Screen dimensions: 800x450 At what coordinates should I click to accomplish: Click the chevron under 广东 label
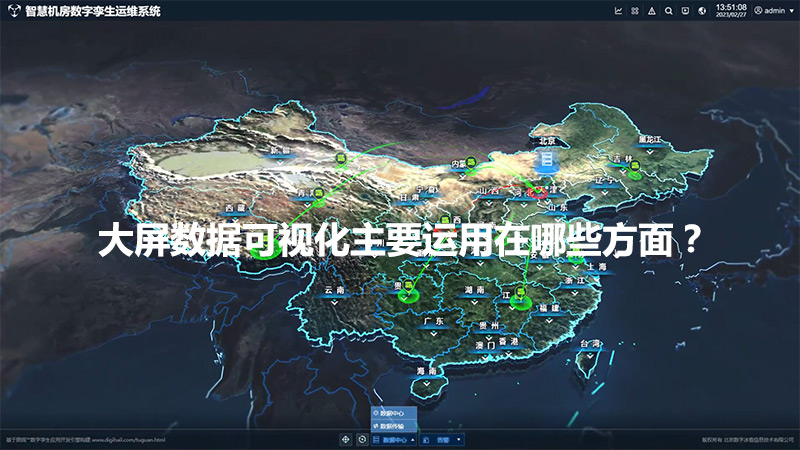point(433,334)
